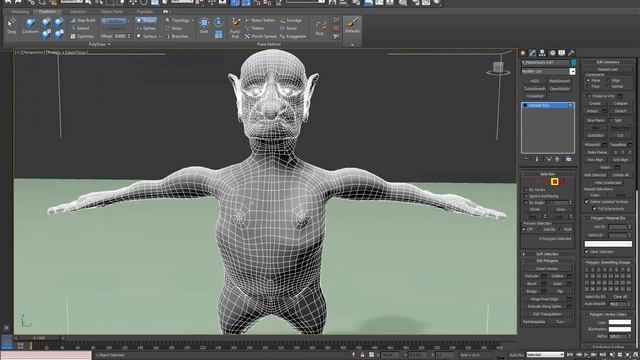Click the Extend tool

point(80,28)
